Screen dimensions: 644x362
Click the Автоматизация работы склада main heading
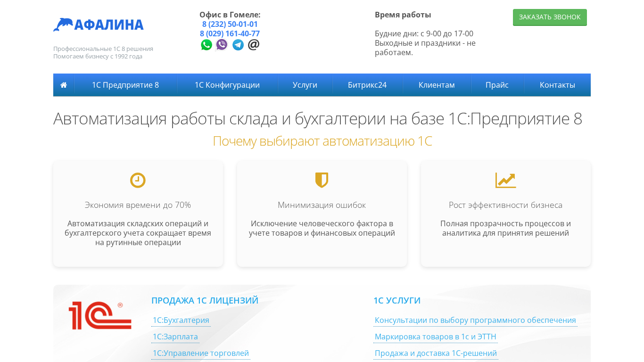pos(318,118)
